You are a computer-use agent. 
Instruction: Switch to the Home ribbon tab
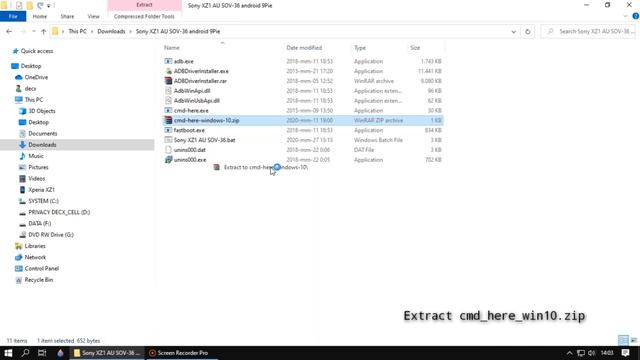click(40, 16)
